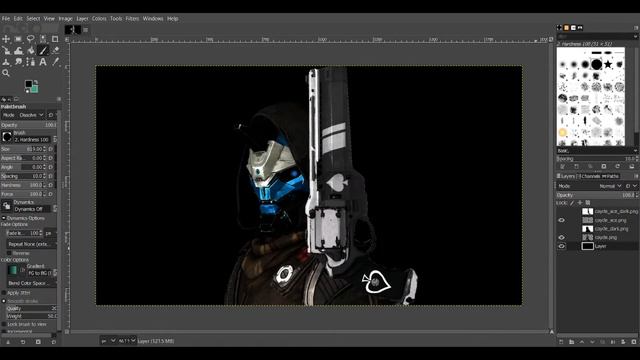Click the gradient preview swatch
The image size is (640, 360).
click(13, 270)
